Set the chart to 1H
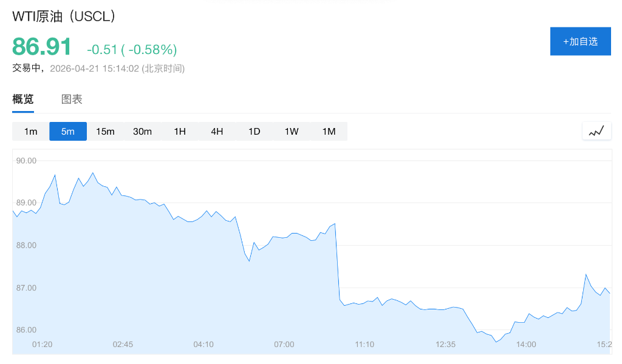The height and width of the screenshot is (364, 622). pyautogui.click(x=180, y=132)
